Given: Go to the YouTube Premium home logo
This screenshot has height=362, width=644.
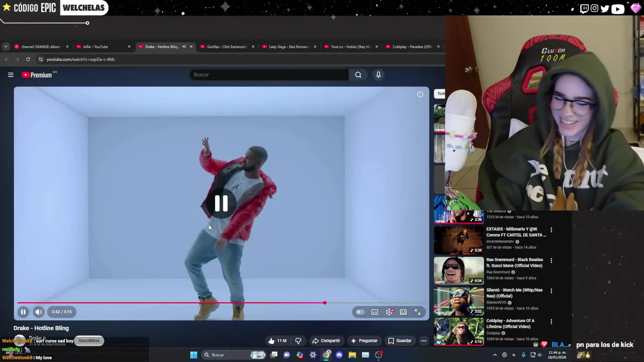Looking at the screenshot, I should tap(37, 75).
